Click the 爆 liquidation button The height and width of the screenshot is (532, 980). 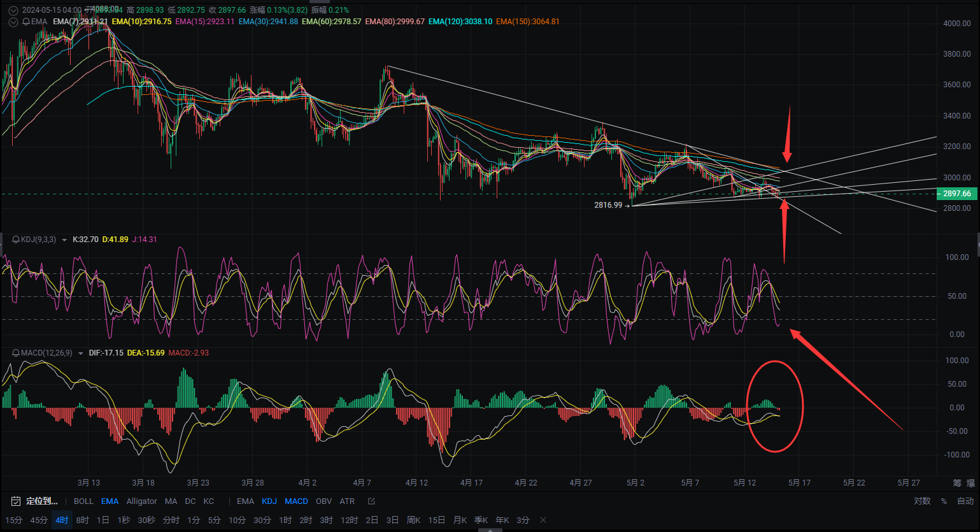coord(970,483)
